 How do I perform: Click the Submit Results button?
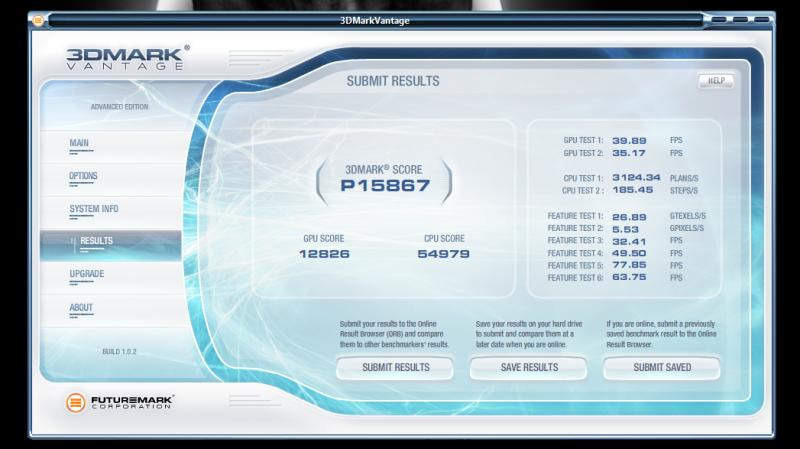(x=395, y=367)
